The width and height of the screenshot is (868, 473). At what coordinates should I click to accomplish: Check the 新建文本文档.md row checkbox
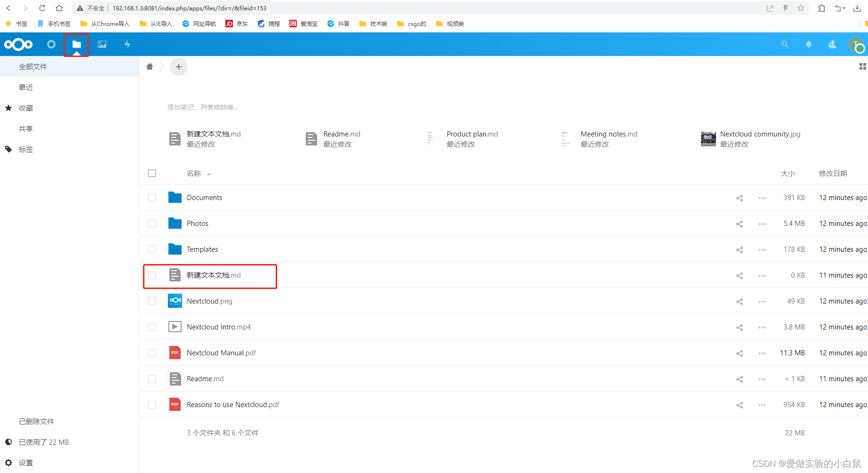[152, 275]
